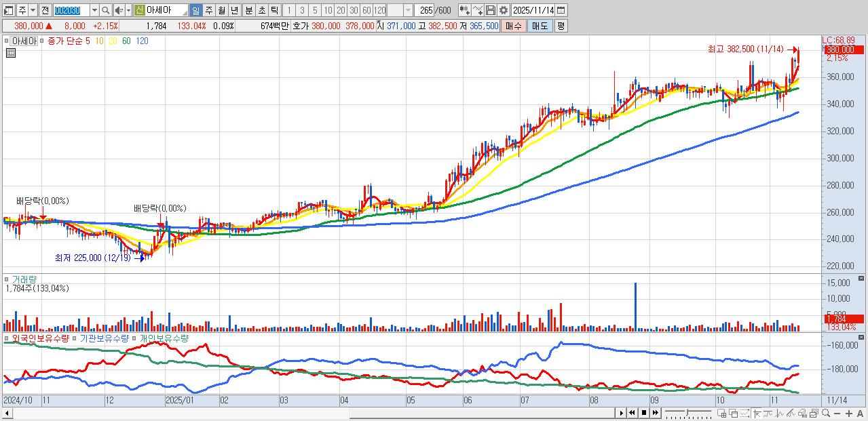Image resolution: width=868 pixels, height=421 pixels.
Task: Click the stop square in bottom controls
Action: pos(644,413)
